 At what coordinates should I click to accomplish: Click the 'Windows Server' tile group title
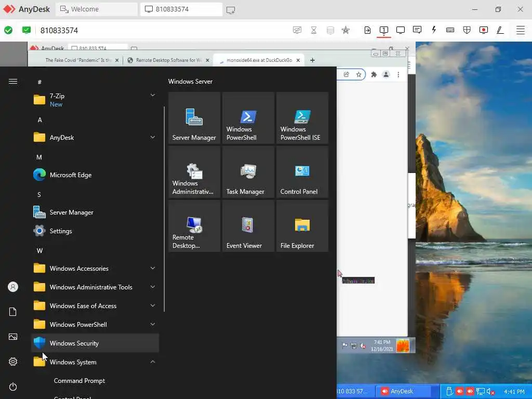pos(190,82)
